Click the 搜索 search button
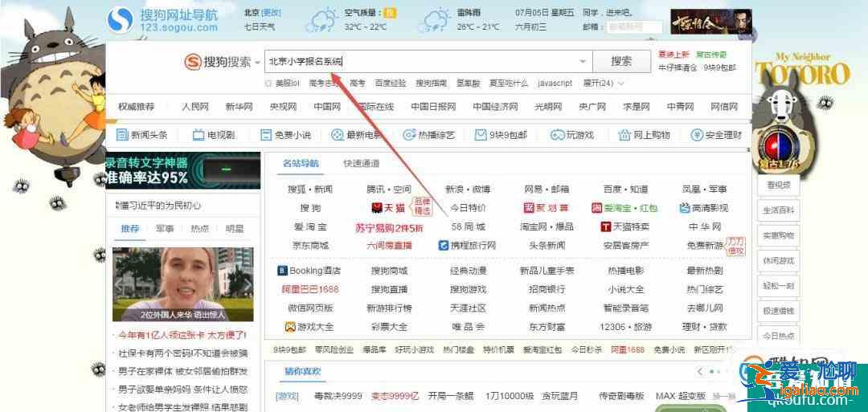The height and width of the screenshot is (412, 868). point(621,61)
